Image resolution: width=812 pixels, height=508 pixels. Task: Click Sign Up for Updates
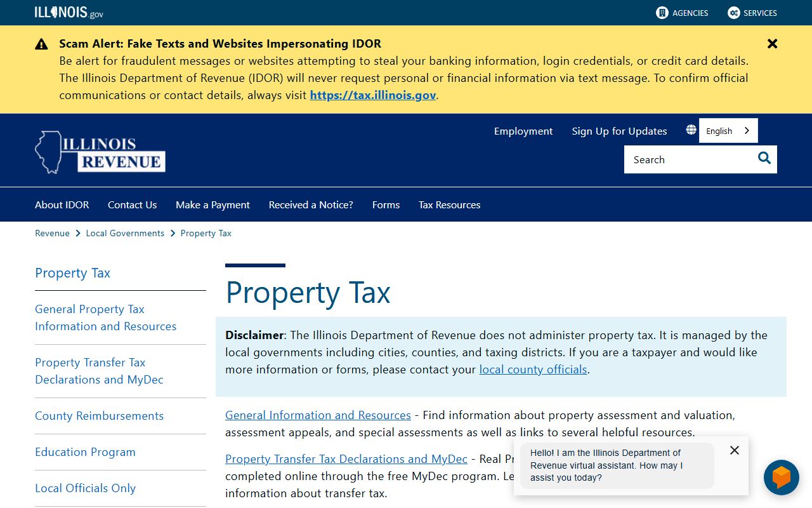(619, 131)
